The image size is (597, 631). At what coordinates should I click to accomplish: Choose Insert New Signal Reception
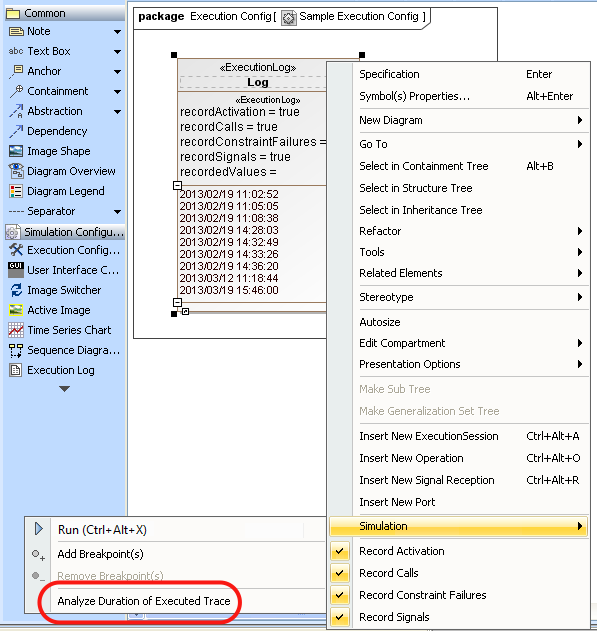[459, 480]
